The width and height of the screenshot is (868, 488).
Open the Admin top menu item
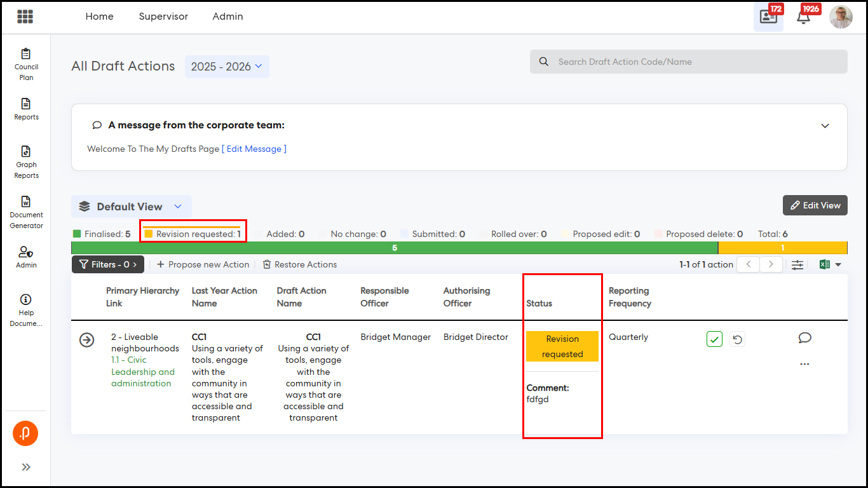(x=227, y=17)
